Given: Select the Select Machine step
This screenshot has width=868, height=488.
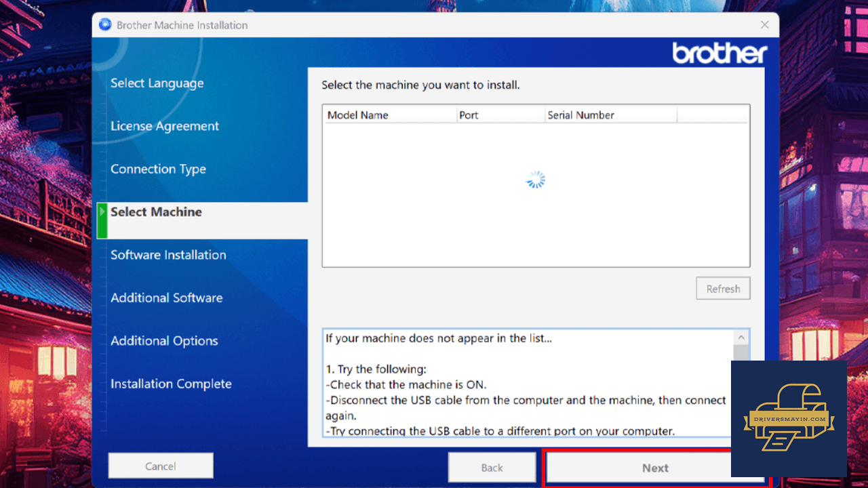Looking at the screenshot, I should (156, 212).
